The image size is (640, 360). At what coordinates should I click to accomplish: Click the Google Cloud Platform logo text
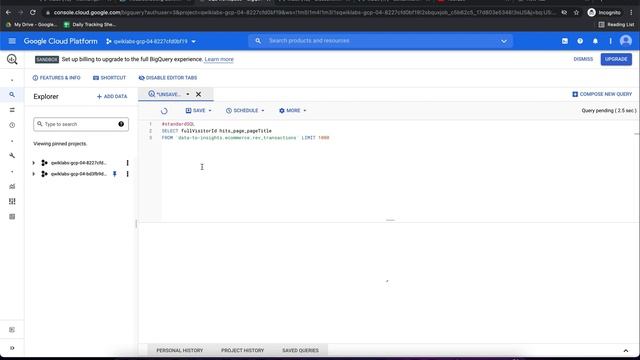[60, 41]
